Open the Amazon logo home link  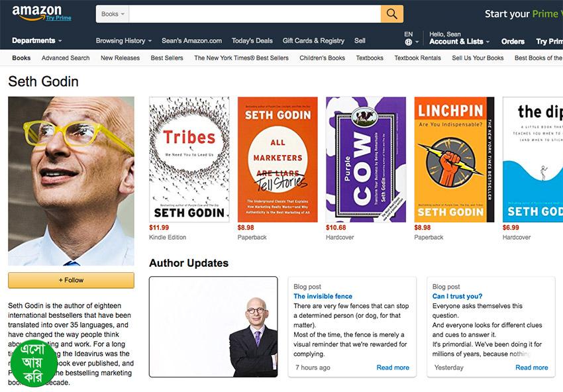pos(36,13)
